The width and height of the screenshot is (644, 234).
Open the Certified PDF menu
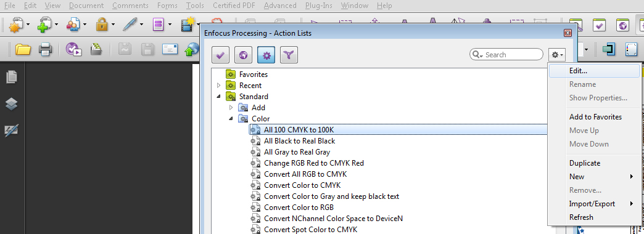point(234,6)
